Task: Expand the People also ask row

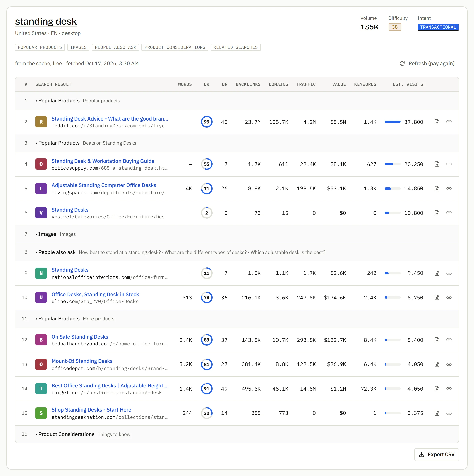Action: tap(237, 252)
